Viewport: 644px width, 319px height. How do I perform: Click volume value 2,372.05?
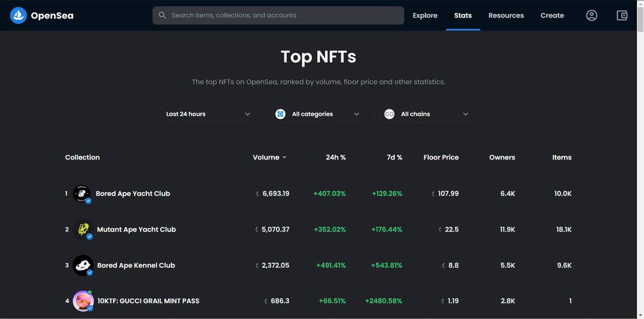coord(275,265)
